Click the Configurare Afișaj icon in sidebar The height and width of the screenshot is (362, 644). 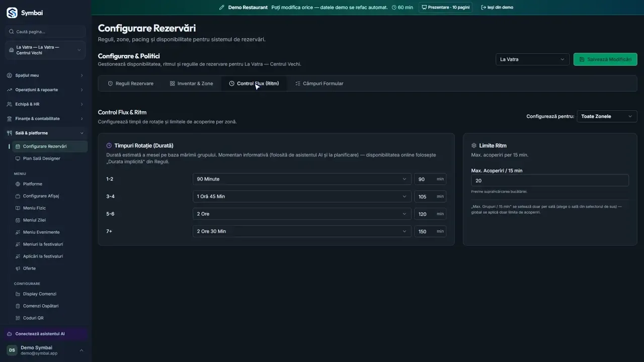pos(18,196)
